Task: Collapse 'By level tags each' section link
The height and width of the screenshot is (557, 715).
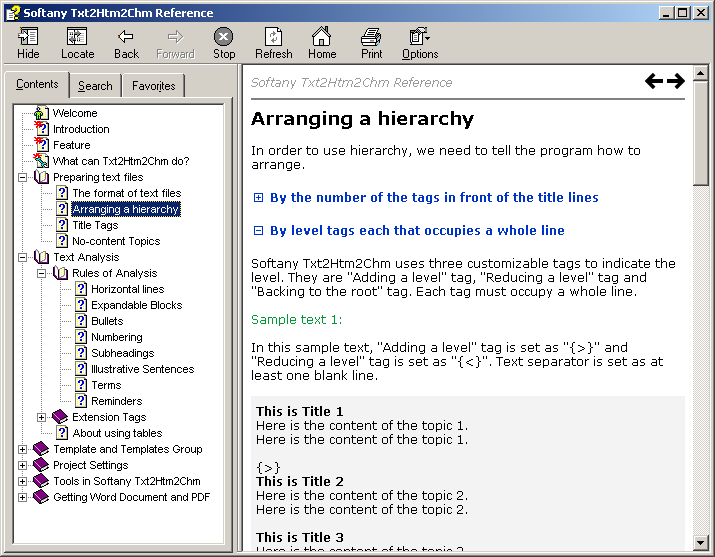Action: [258, 230]
